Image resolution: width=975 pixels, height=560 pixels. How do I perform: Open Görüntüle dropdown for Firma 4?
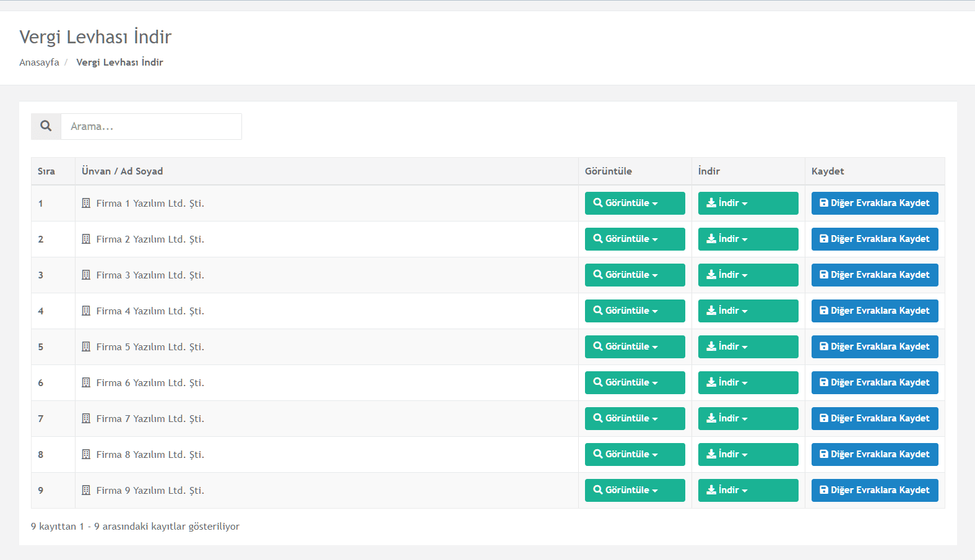635,311
